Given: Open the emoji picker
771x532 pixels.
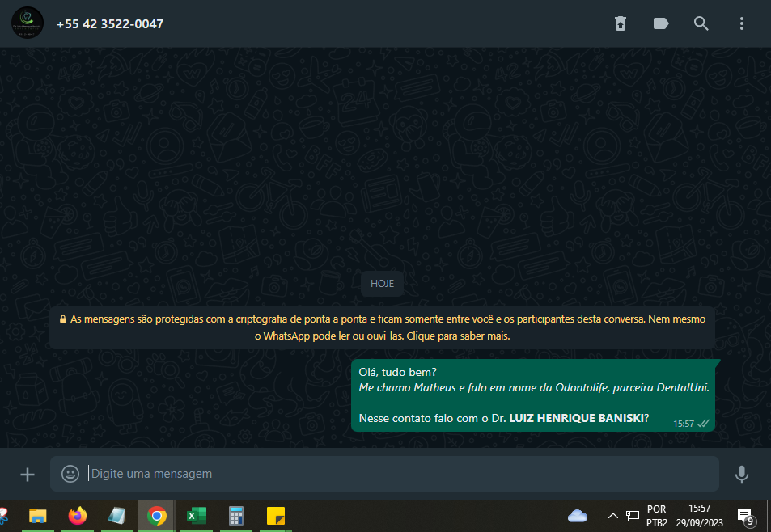Looking at the screenshot, I should click(x=70, y=474).
